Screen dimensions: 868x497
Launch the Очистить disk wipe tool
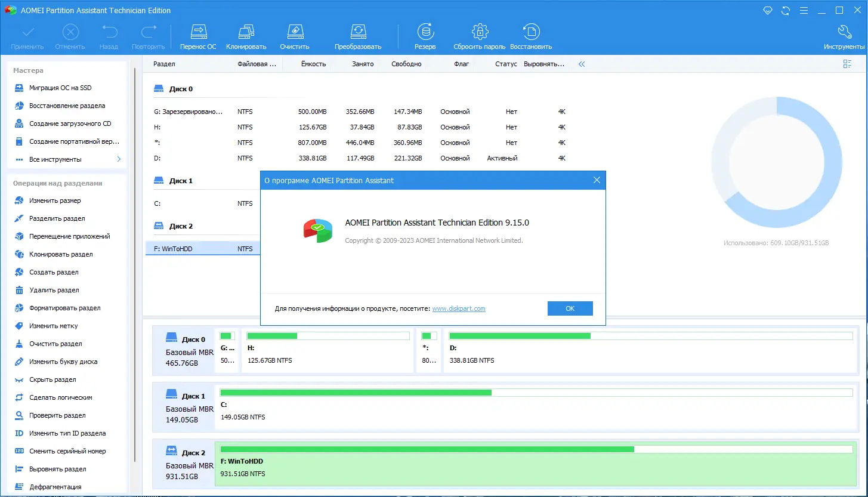click(295, 35)
